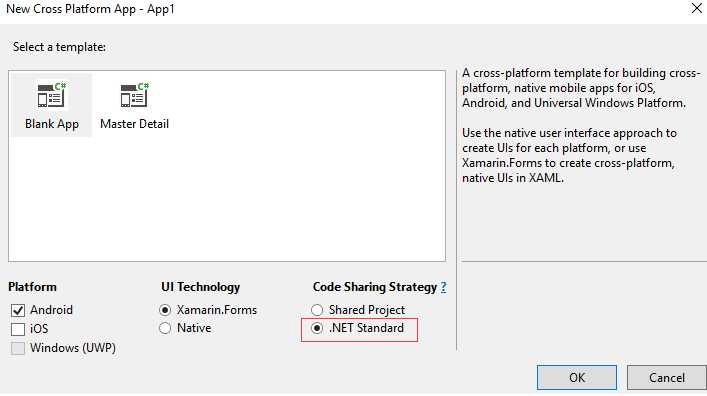Open Code Sharing Strategy help question mark
This screenshot has width=707, height=396.
(x=444, y=287)
